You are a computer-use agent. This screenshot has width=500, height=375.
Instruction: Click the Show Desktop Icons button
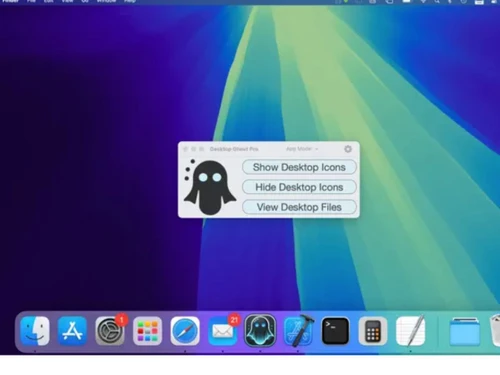click(x=299, y=167)
